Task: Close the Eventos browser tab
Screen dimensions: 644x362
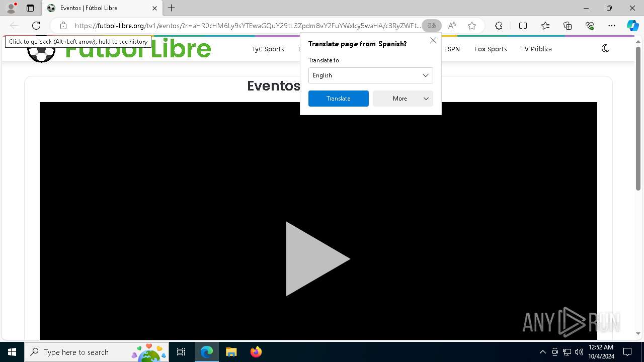Action: coord(155,8)
